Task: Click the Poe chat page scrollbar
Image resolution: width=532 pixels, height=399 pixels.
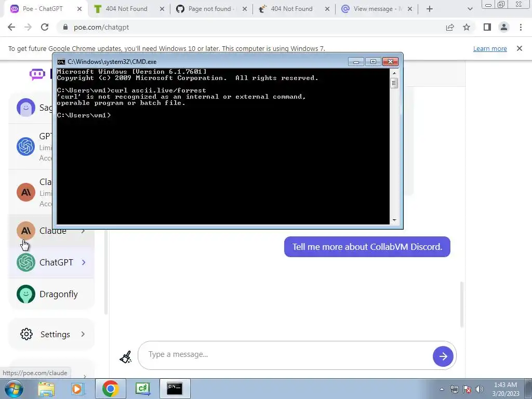Action: pos(462,304)
